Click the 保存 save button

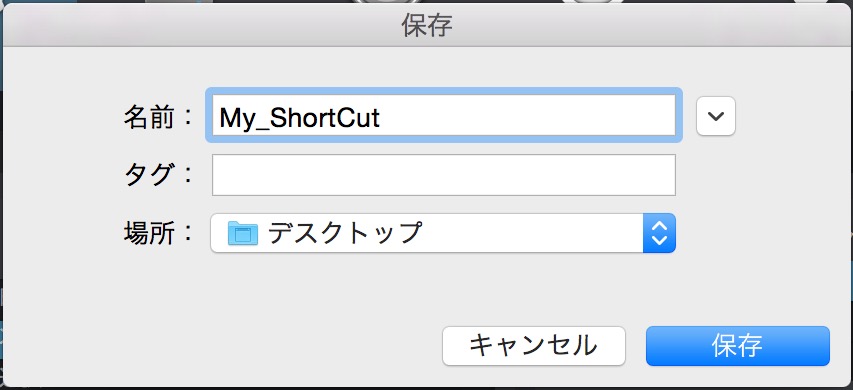(x=738, y=346)
